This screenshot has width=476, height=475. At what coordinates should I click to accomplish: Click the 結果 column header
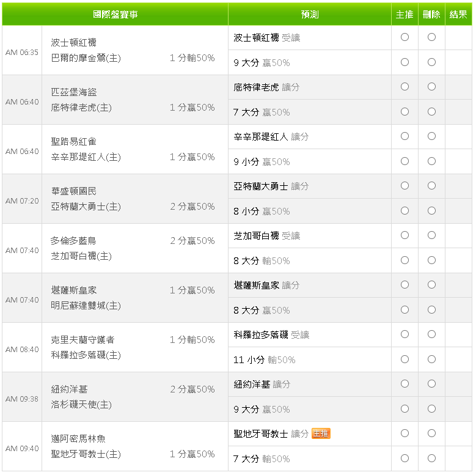point(458,14)
